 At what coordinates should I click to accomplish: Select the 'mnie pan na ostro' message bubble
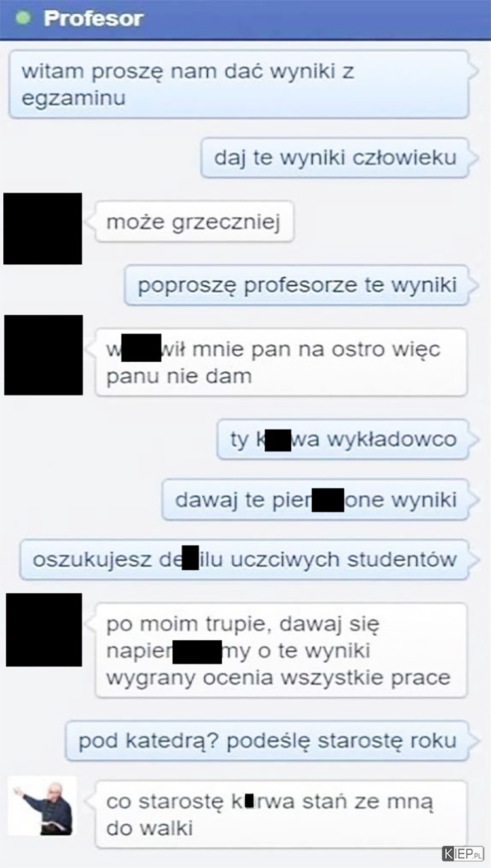click(281, 362)
